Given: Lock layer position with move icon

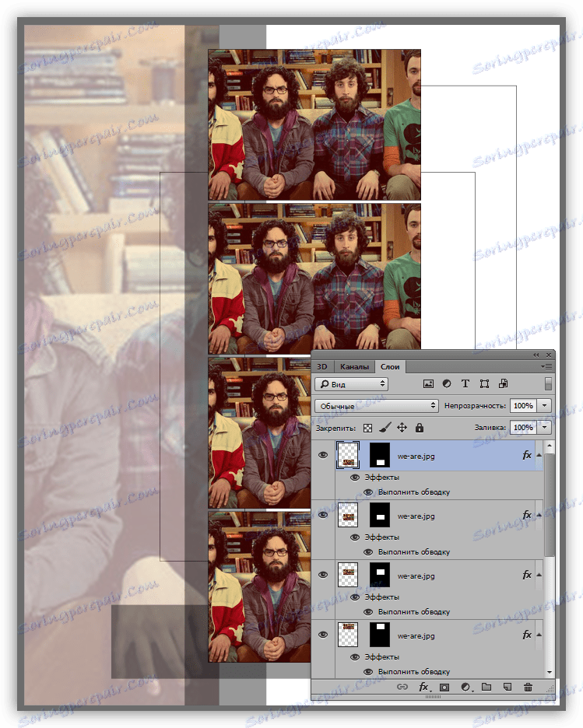Looking at the screenshot, I should 402,428.
